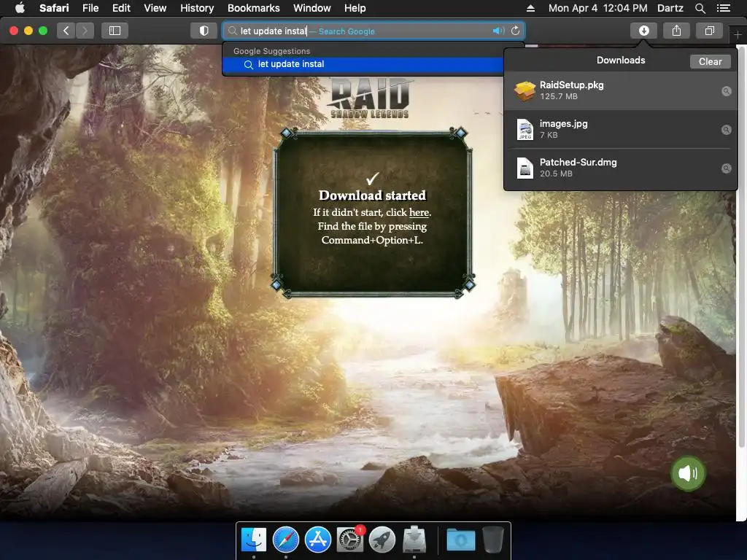The image size is (747, 560).
Task: Open the Dartz user menu
Action: tap(670, 8)
